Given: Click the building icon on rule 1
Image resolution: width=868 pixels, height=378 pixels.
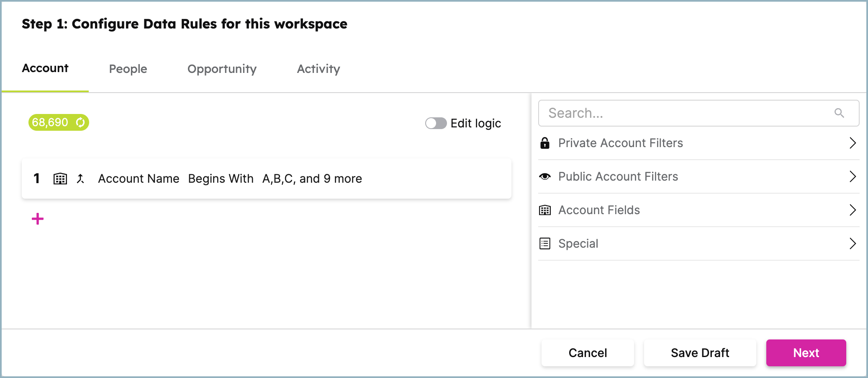Looking at the screenshot, I should [x=60, y=179].
